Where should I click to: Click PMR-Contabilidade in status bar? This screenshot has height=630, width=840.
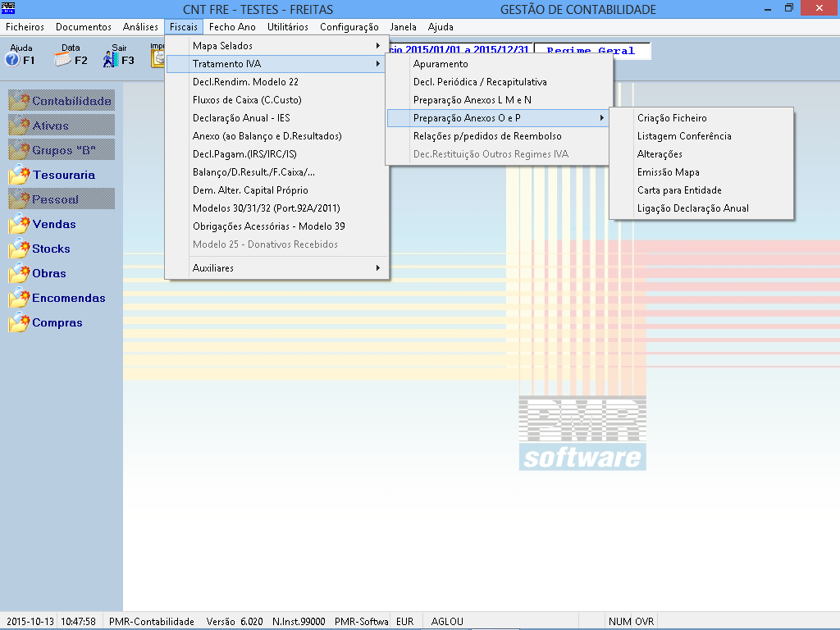coord(152,622)
